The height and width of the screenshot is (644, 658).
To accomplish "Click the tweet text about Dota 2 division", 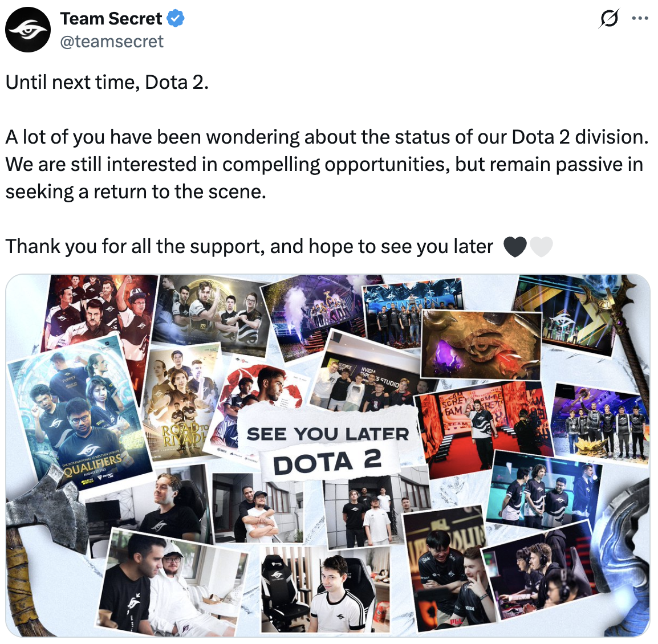I will point(327,164).
